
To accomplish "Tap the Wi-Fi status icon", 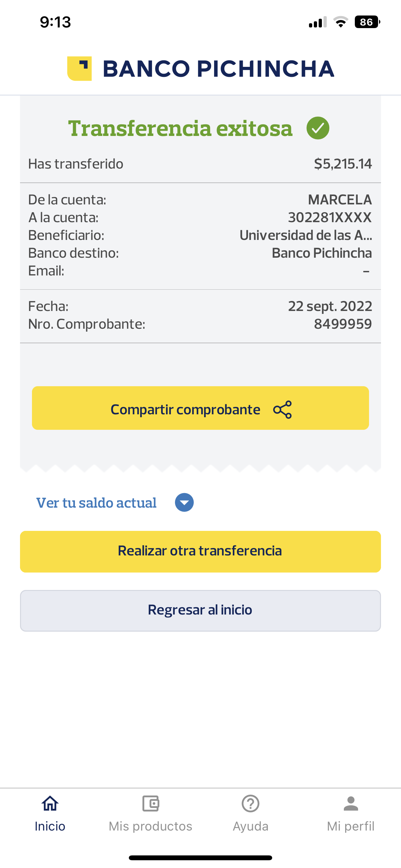I will click(340, 22).
